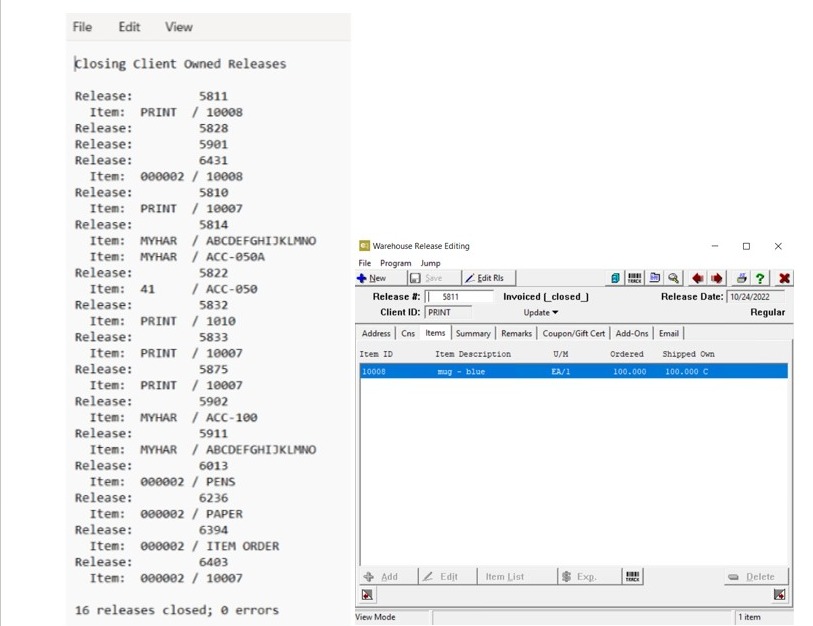
Task: Click release number 6013 in the log
Action: [213, 466]
